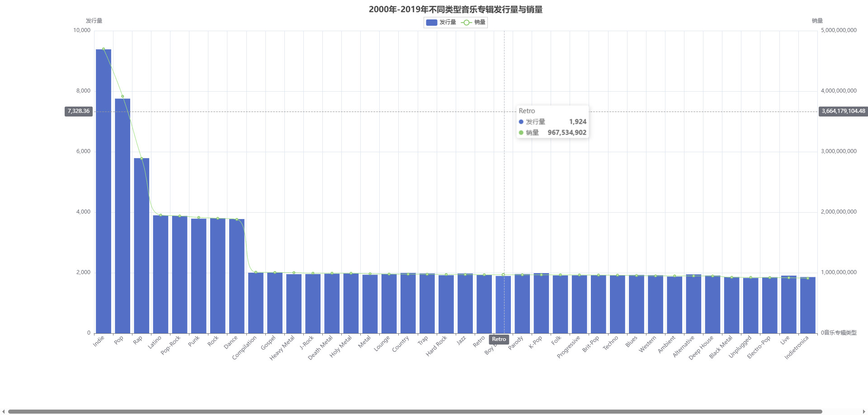Image resolution: width=868 pixels, height=415 pixels.
Task: Click the Parody axis label
Action: (x=516, y=343)
